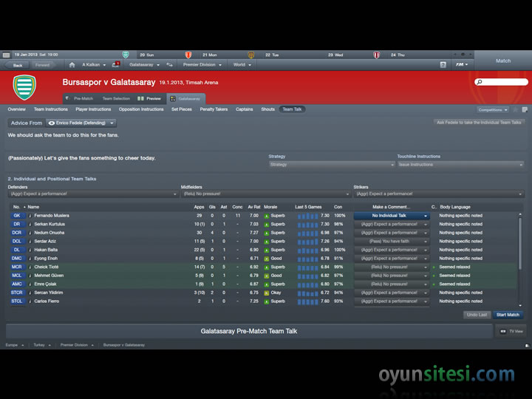Click the fixture badge before 20 Sun
532x399 pixels.
[x=126, y=55]
